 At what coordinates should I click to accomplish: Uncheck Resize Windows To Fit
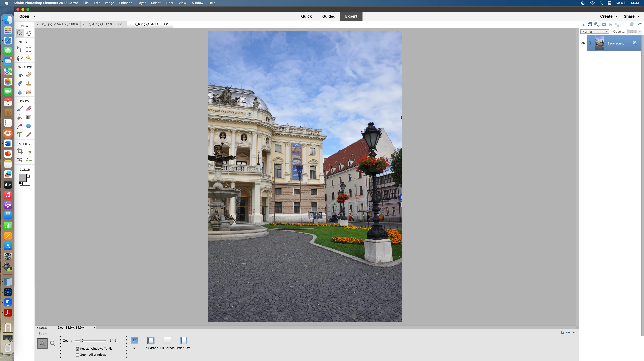coord(77,349)
